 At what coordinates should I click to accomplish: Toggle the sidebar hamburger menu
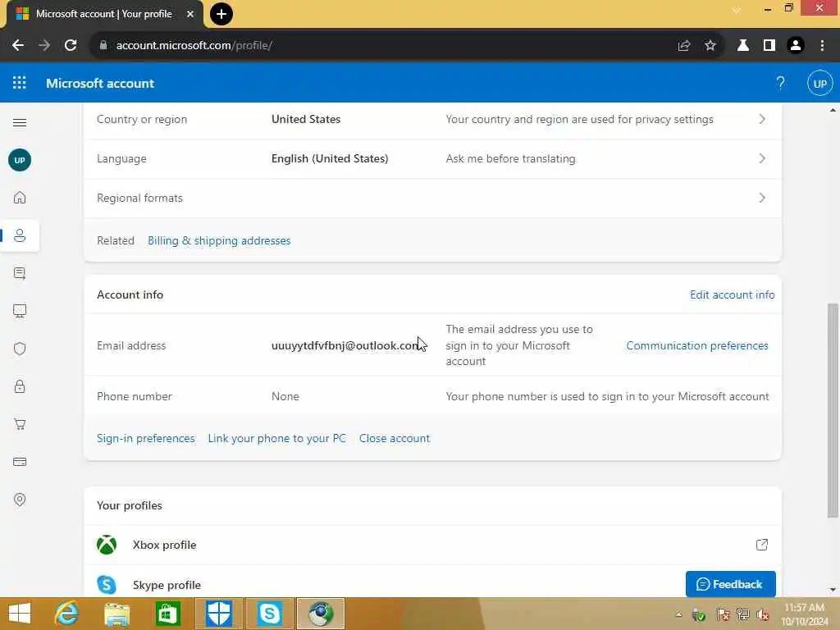(20, 123)
